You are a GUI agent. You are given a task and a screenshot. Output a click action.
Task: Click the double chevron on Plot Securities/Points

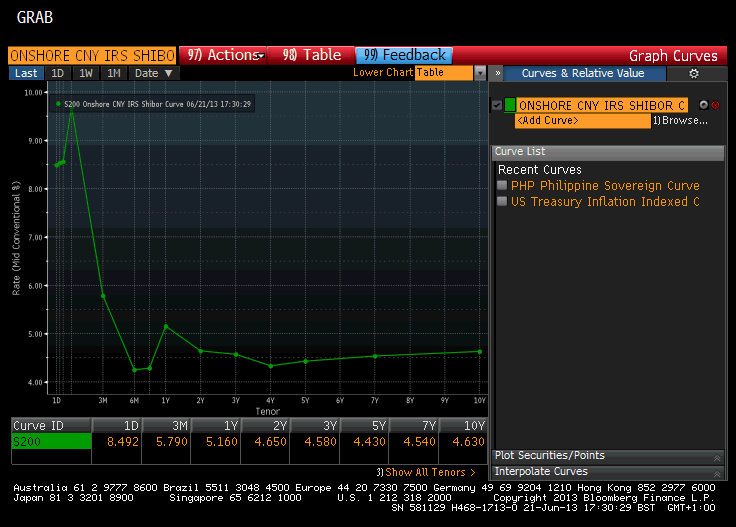(x=716, y=456)
